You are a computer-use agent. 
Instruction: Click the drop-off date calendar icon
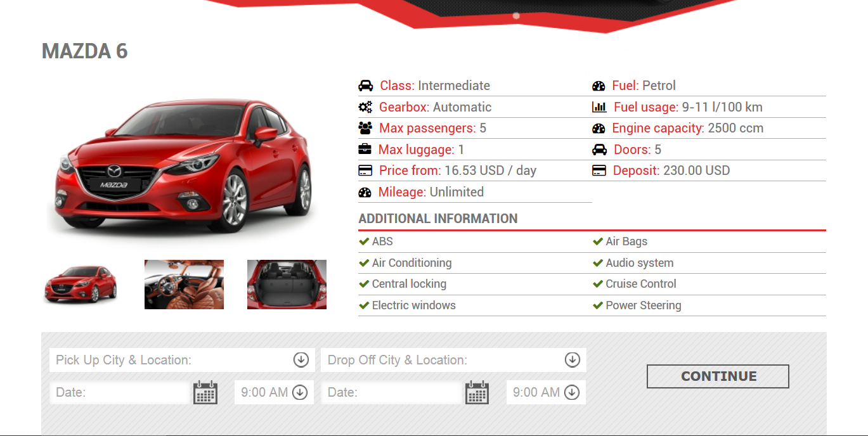point(477,392)
